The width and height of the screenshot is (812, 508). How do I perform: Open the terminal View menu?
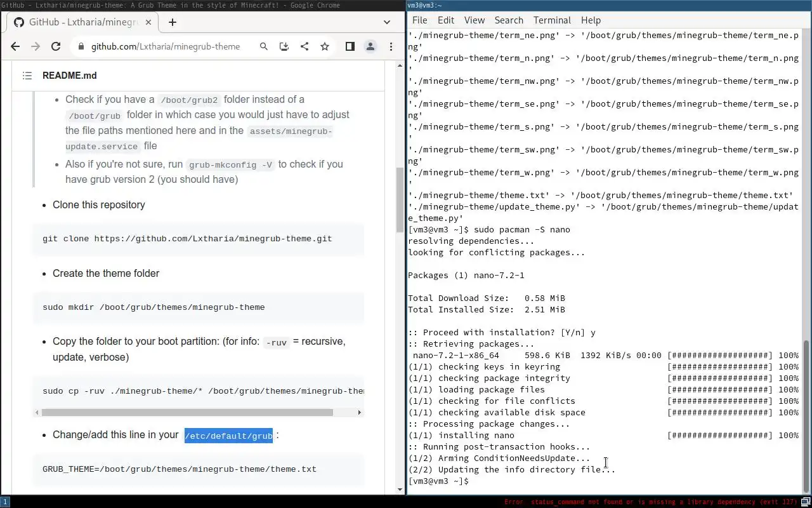point(474,20)
